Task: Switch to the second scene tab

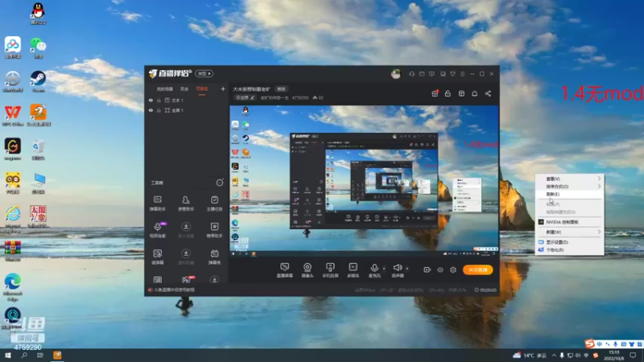Action: [x=184, y=89]
